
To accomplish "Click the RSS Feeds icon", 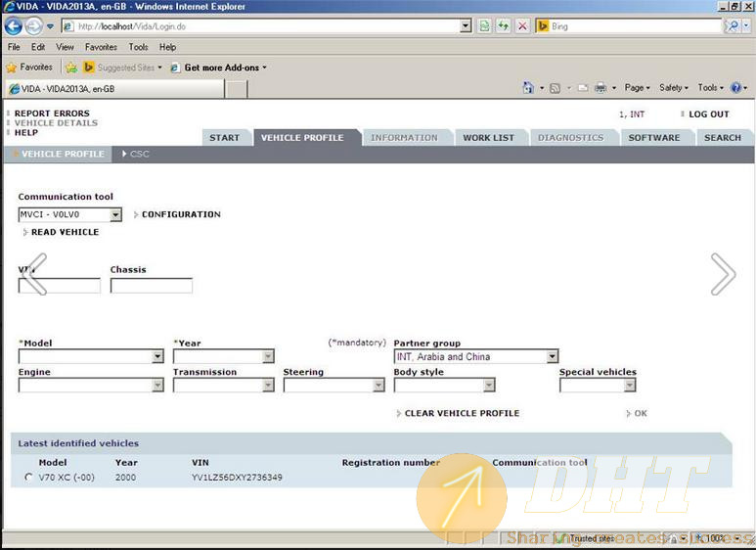I will [x=555, y=88].
